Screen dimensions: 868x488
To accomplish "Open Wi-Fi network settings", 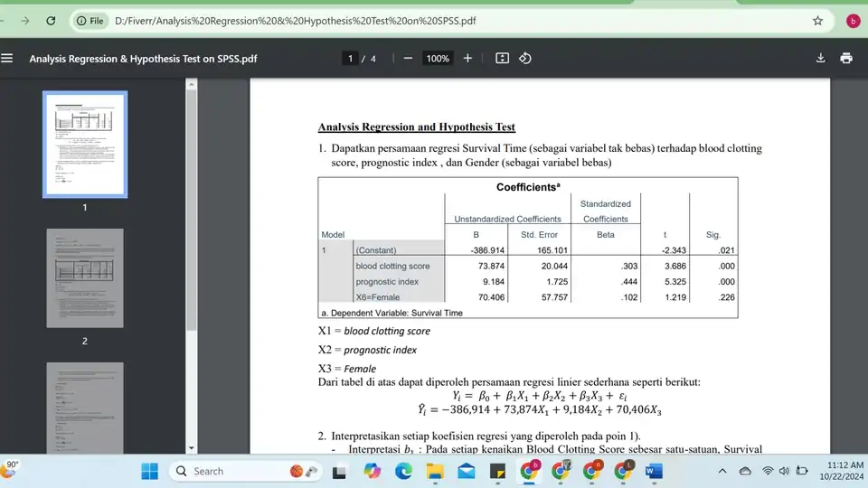I will [768, 472].
